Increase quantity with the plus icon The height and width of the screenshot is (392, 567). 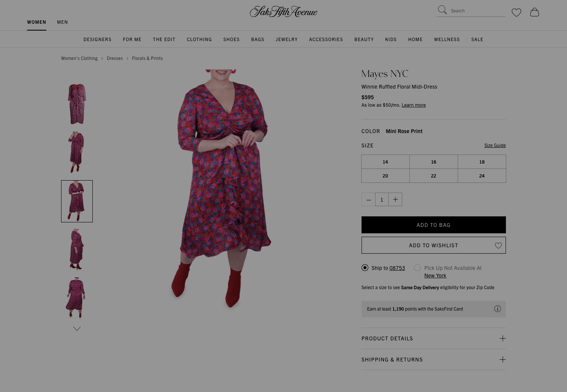pos(395,199)
